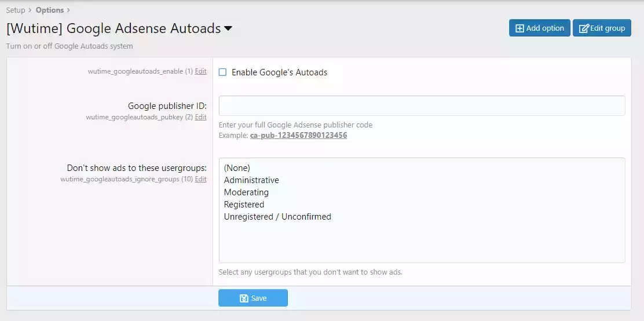Select Unregistered / Unconfirmed usergroup

click(x=277, y=217)
